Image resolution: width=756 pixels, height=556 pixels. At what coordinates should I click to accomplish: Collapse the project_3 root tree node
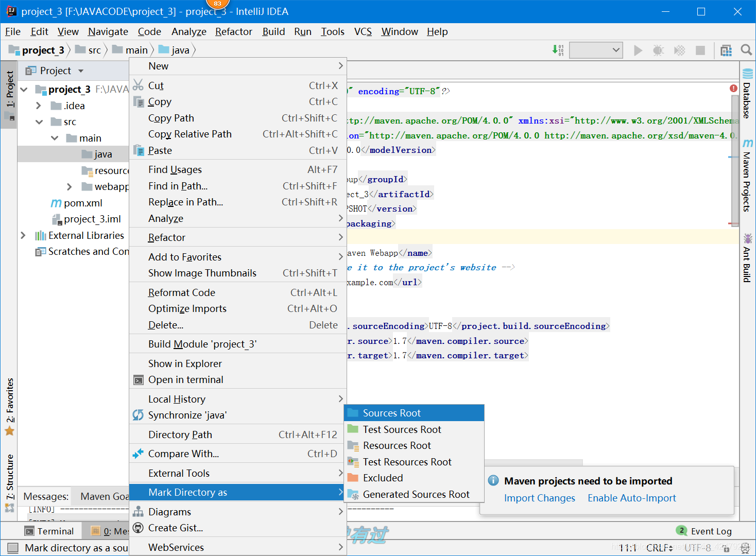click(x=24, y=90)
